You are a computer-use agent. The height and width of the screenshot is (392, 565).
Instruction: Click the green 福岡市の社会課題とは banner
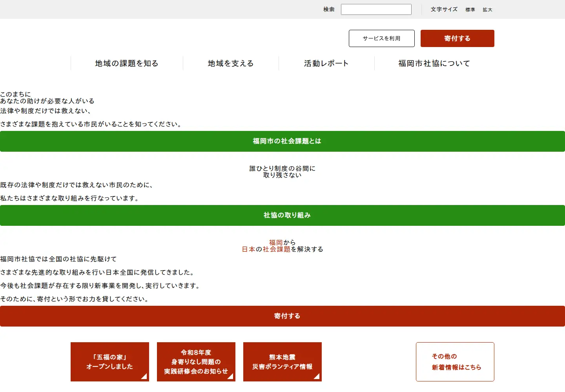(282, 141)
